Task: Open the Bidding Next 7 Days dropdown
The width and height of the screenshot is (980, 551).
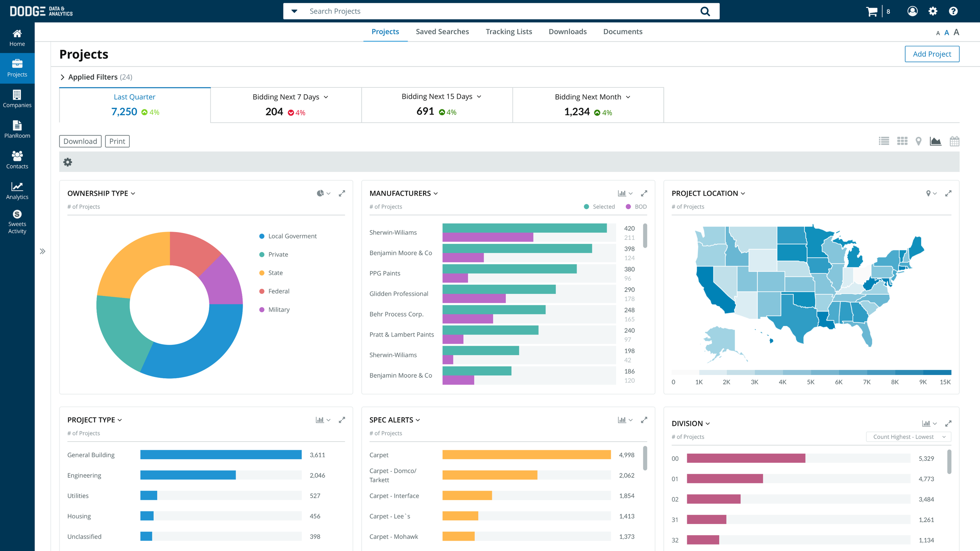Action: point(327,96)
